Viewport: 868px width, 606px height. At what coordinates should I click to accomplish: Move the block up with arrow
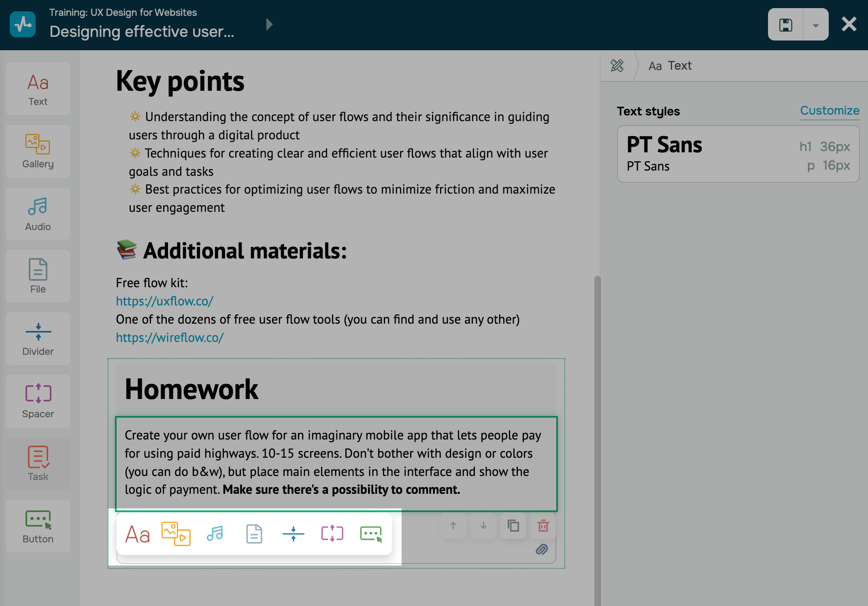[x=453, y=526]
